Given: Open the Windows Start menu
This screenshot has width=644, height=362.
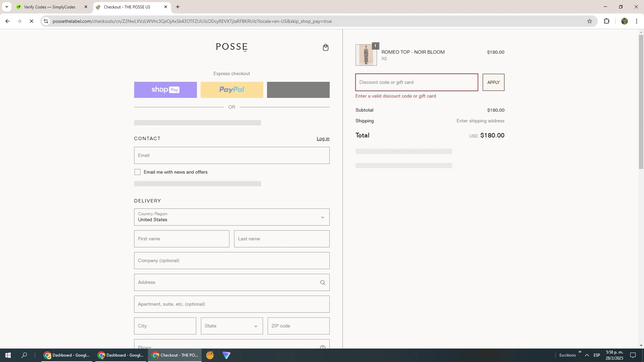Looking at the screenshot, I should tap(8, 355).
